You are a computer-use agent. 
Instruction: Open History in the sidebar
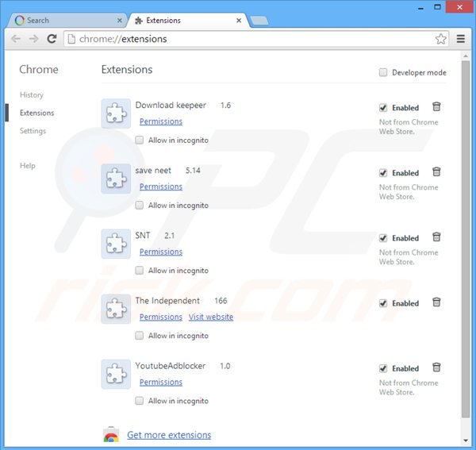pos(32,94)
